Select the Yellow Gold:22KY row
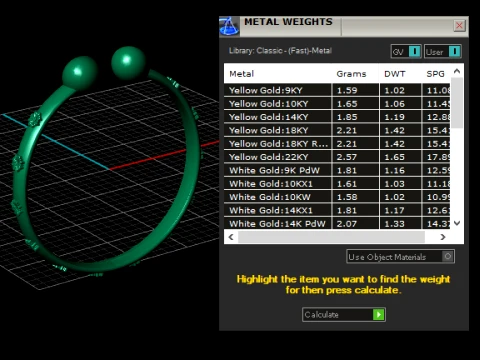 coord(337,157)
